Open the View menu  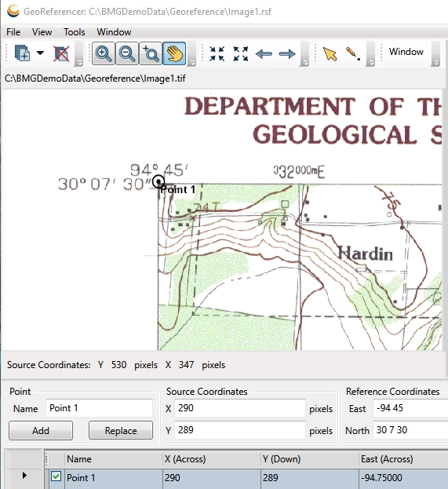click(42, 32)
